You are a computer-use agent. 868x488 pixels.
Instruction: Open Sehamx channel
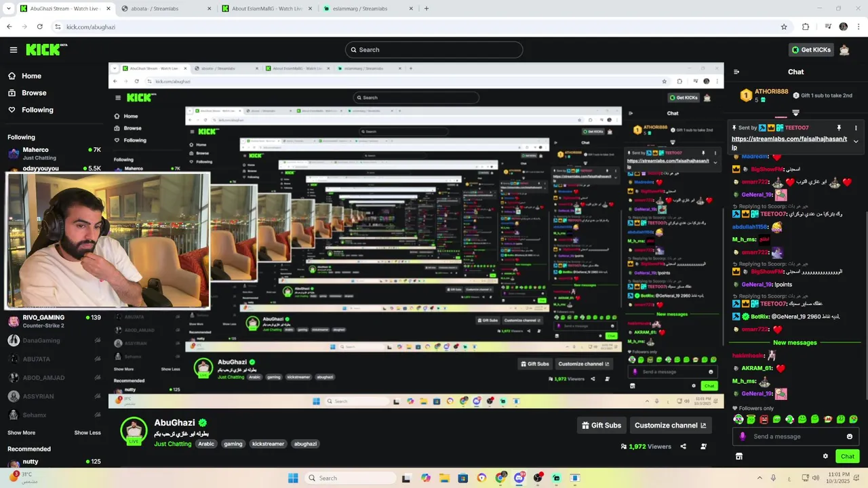pos(54,415)
